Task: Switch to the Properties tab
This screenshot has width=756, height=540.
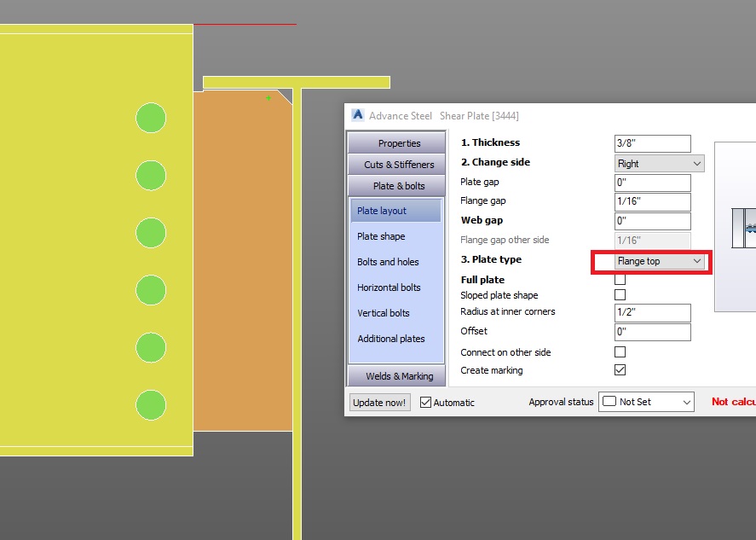Action: [395, 142]
